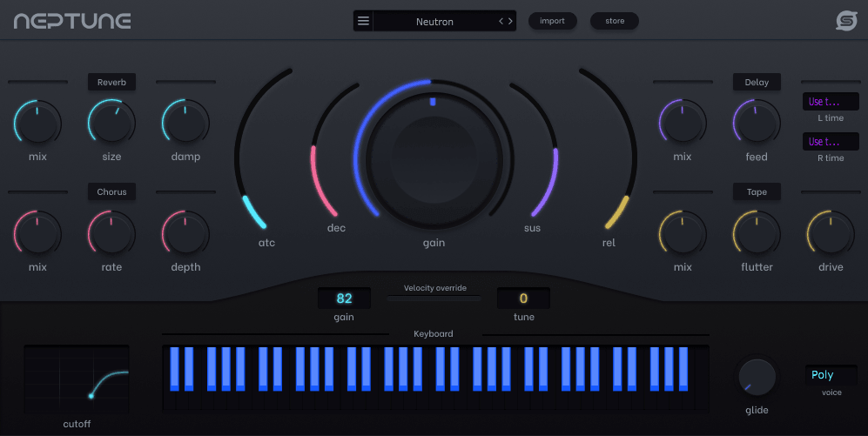This screenshot has height=436, width=868.
Task: Toggle the Reverb effect on or off
Action: (x=111, y=82)
